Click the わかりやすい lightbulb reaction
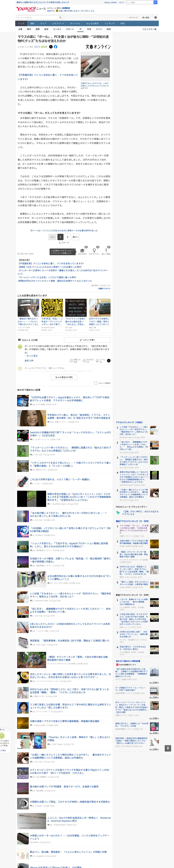 coord(94,251)
